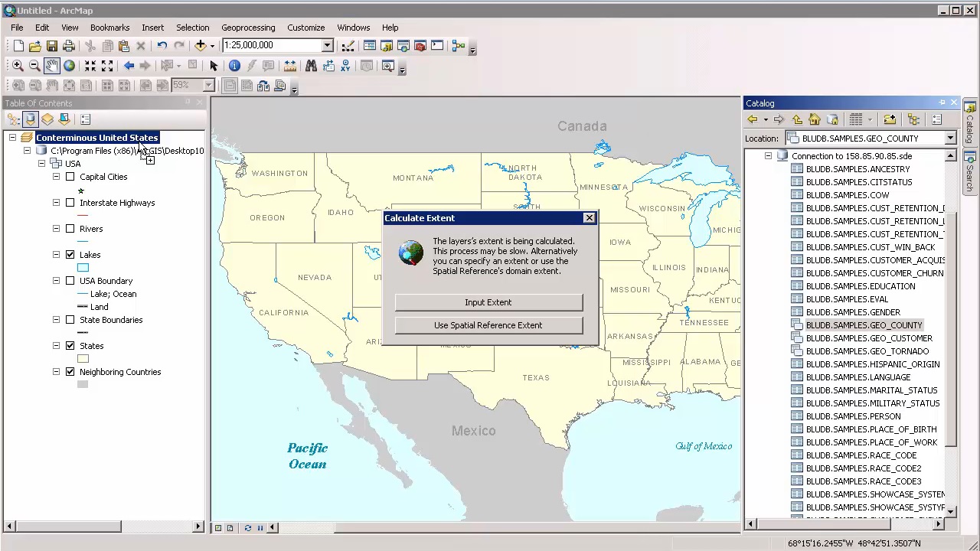The height and width of the screenshot is (551, 980).
Task: Switch TOC to List By Drawing Order
Action: 13,119
